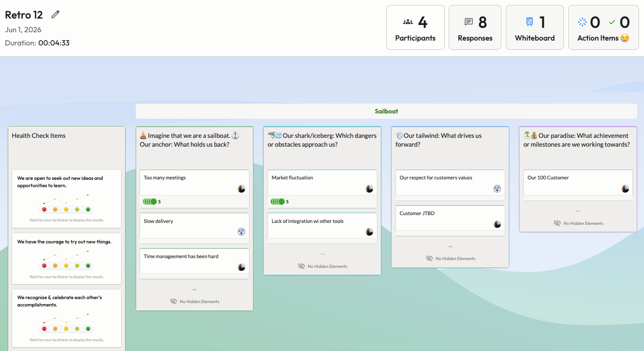This screenshot has height=351, width=644.
Task: Click the shark/iceberg column heading
Action: (322, 140)
